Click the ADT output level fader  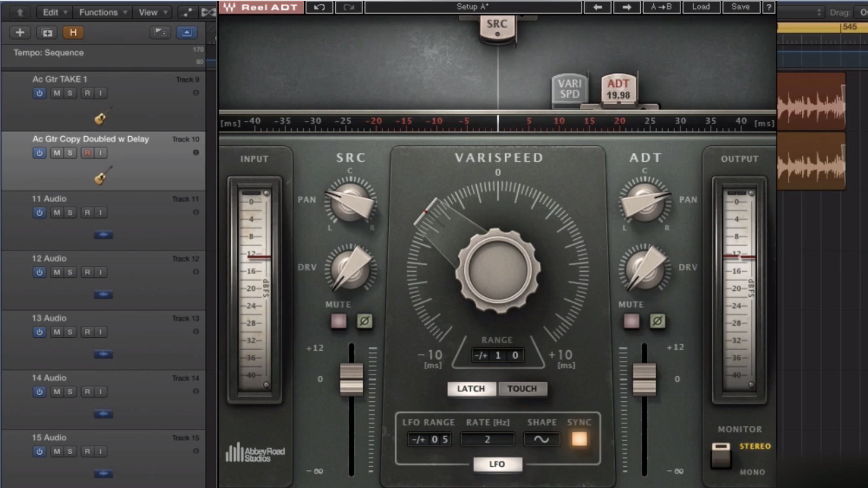[644, 379]
